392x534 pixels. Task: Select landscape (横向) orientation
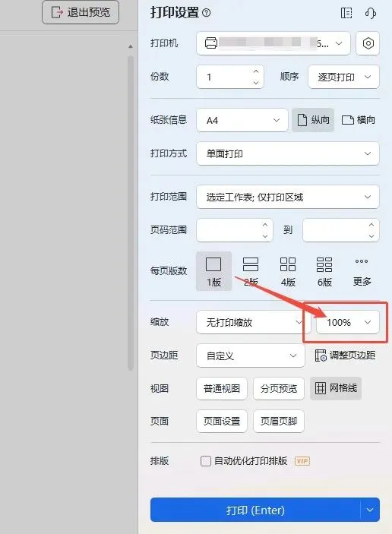(x=359, y=120)
